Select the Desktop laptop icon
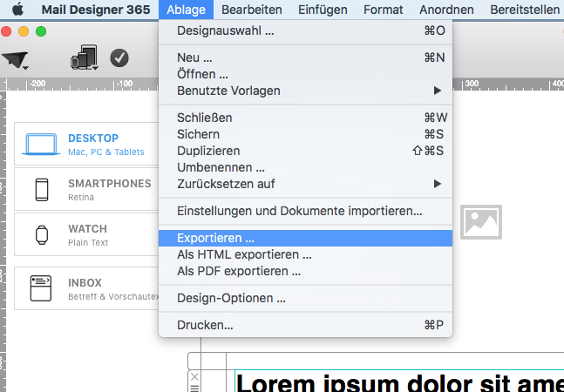Viewport: 564px width, 392px height. (41, 144)
